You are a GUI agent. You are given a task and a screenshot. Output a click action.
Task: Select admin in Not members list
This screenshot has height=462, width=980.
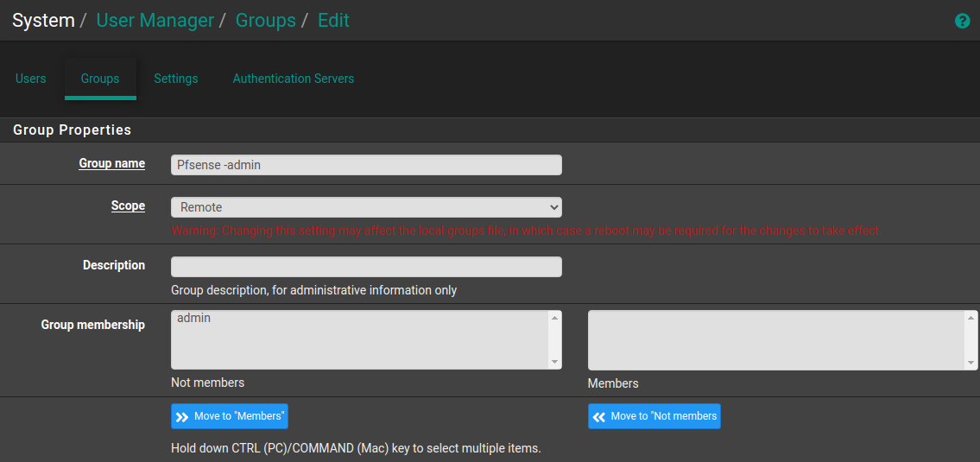pos(194,319)
